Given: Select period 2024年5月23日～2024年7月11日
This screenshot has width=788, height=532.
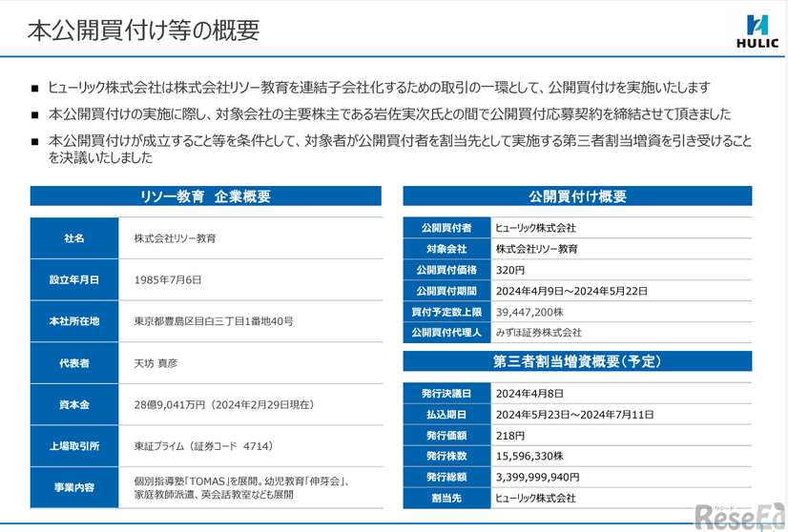Looking at the screenshot, I should pyautogui.click(x=575, y=415).
